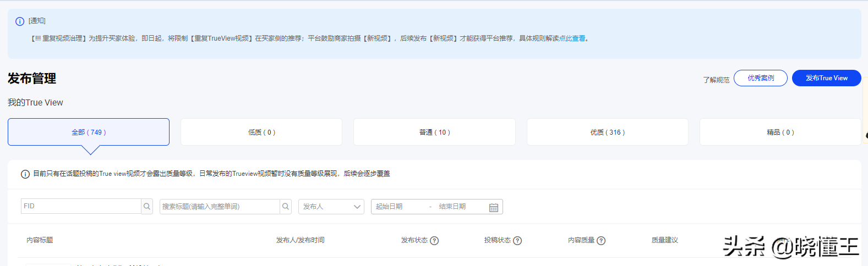Click the 我的True View heading
The image size is (868, 266).
(x=35, y=103)
